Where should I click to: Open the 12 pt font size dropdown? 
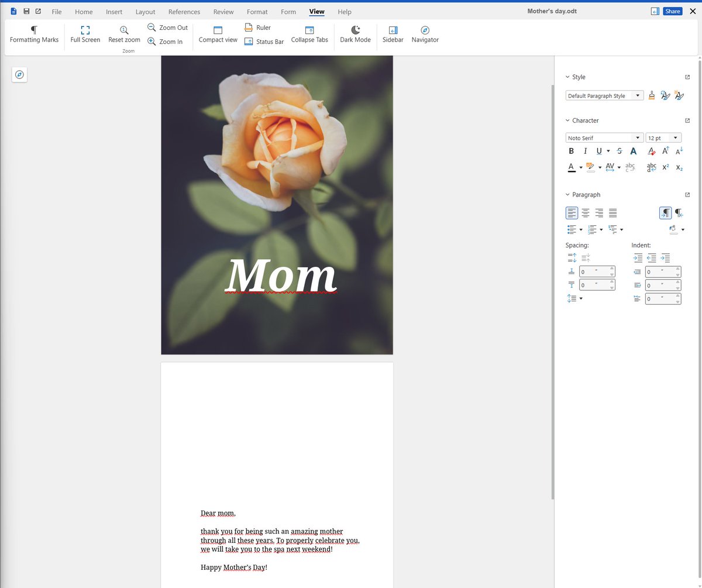click(x=676, y=138)
